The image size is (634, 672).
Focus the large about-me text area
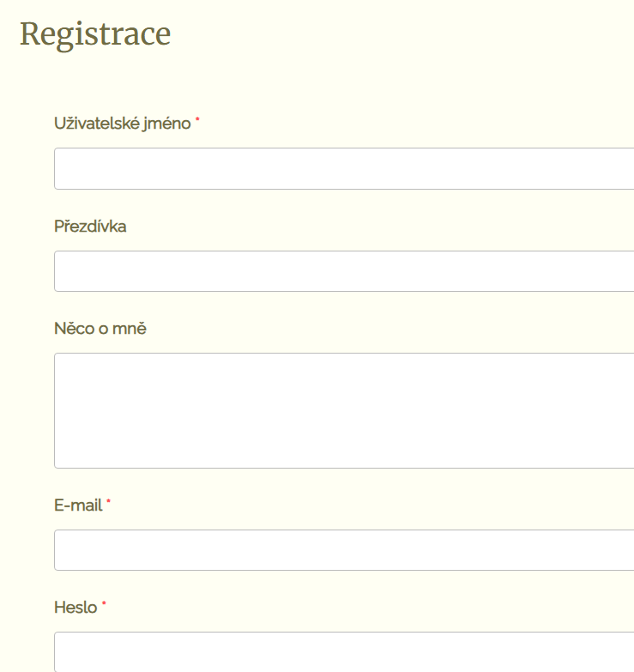click(343, 410)
